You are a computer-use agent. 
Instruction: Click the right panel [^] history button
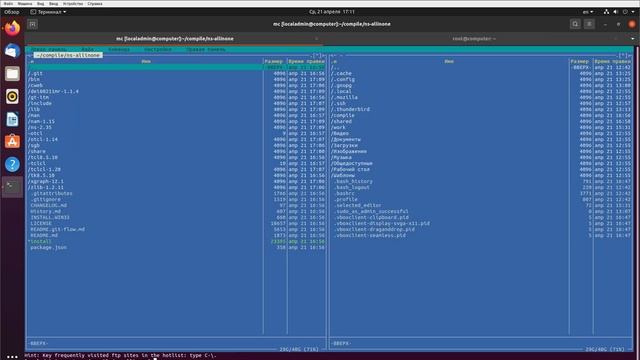click(622, 55)
